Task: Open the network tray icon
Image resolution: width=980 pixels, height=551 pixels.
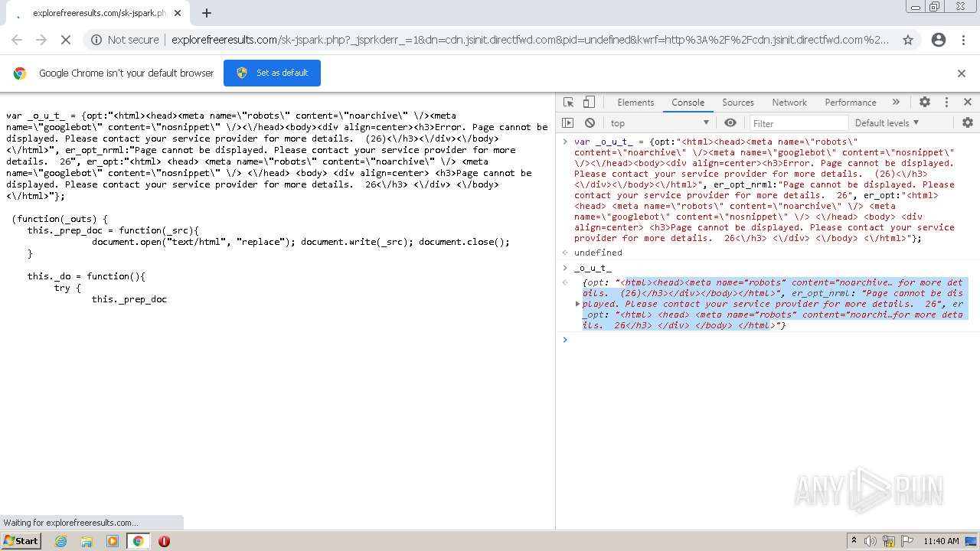Action: coord(889,541)
